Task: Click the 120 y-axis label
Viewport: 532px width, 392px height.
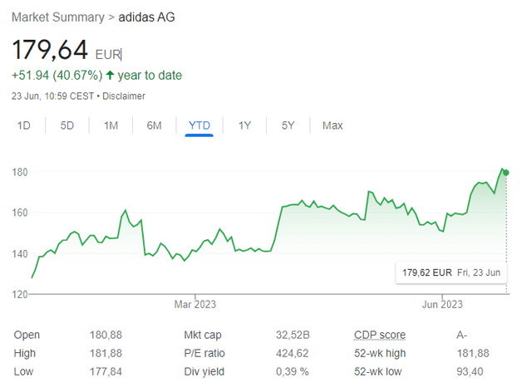Action: click(x=20, y=294)
